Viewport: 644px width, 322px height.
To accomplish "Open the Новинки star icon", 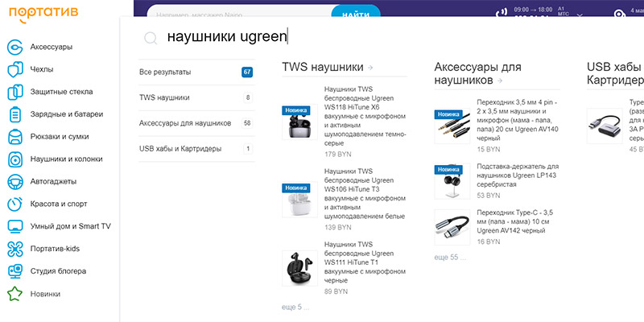I will pyautogui.click(x=15, y=294).
